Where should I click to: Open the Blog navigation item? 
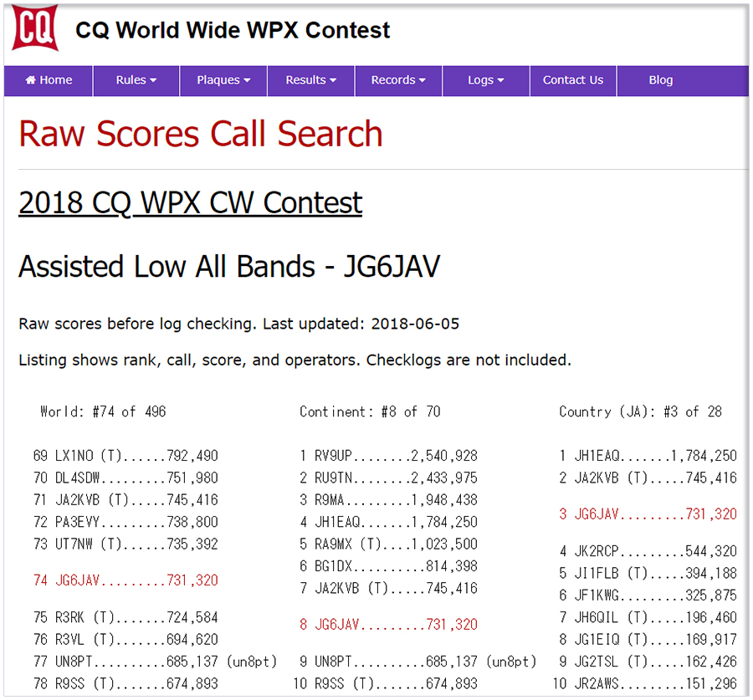[660, 80]
